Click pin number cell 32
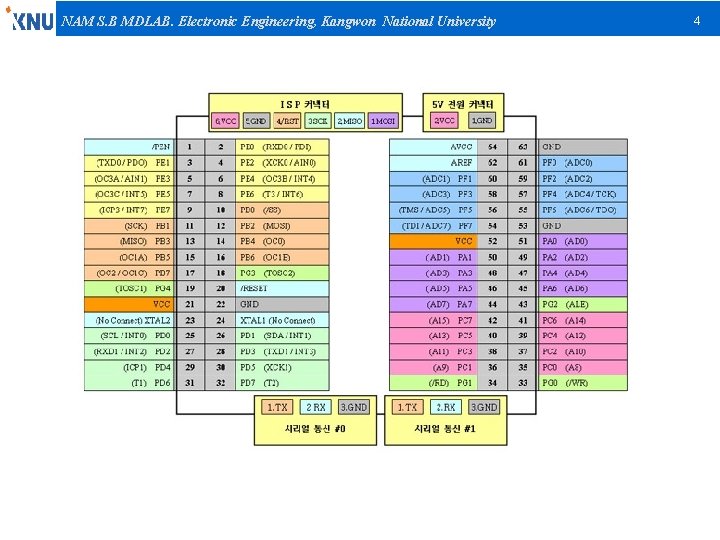The width and height of the screenshot is (720, 540). coord(221,383)
